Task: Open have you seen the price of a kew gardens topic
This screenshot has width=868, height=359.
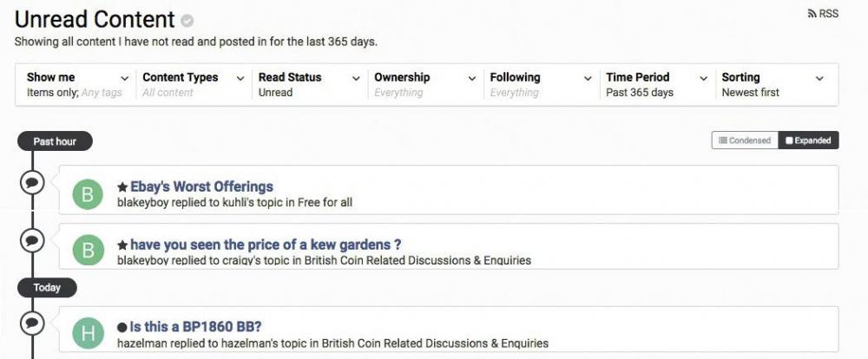Action: [266, 245]
